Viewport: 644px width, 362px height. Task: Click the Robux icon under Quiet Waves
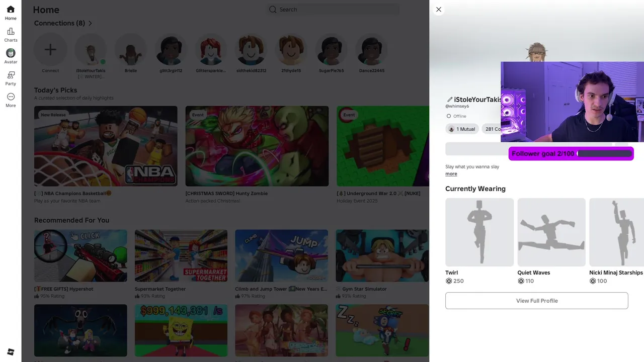click(521, 281)
